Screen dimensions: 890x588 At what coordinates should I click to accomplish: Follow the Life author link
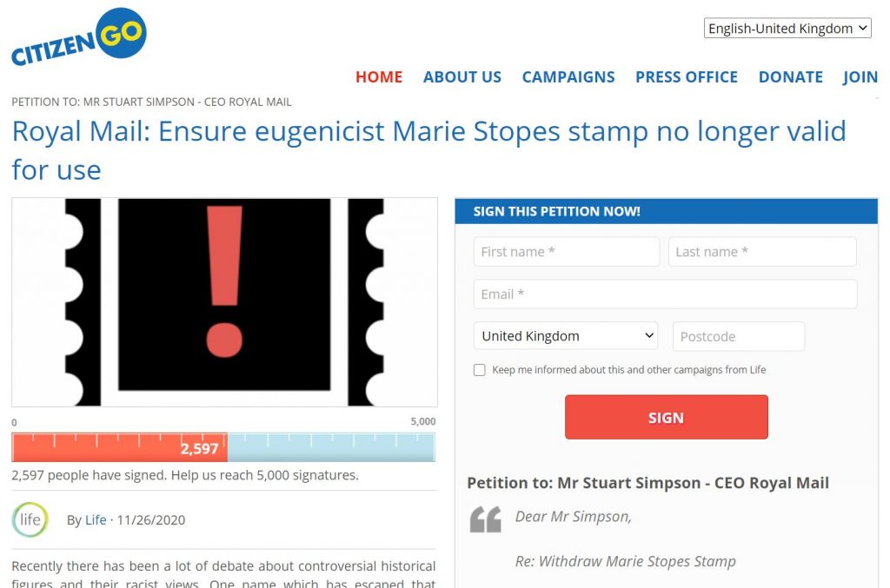coord(96,520)
